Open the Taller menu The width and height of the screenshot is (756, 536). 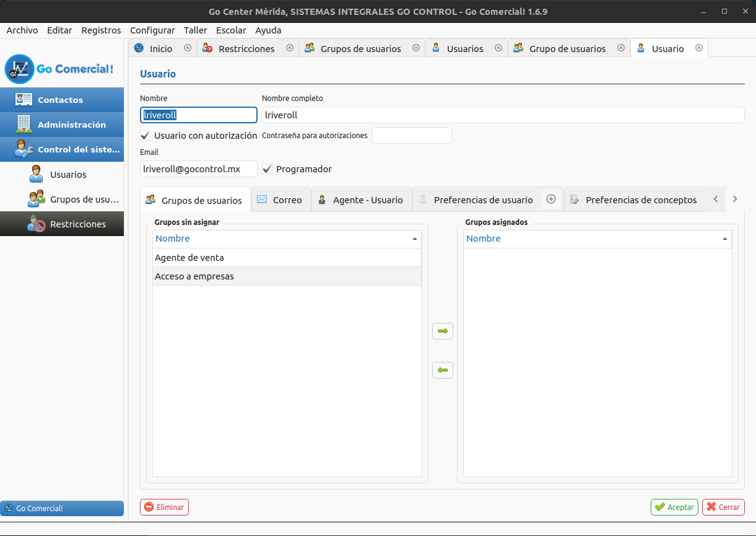(x=195, y=30)
